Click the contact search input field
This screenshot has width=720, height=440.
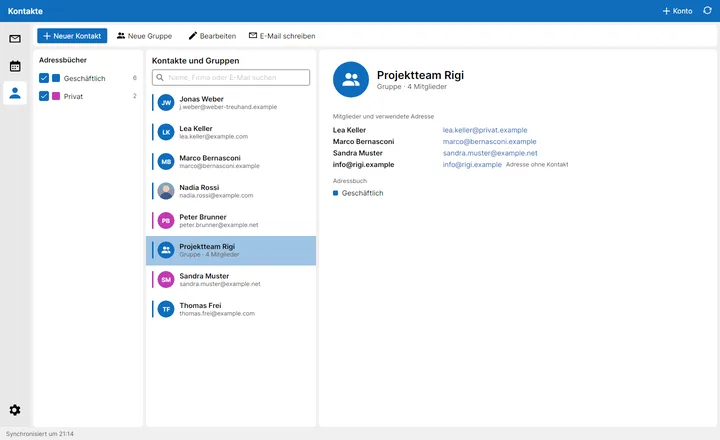(231, 78)
